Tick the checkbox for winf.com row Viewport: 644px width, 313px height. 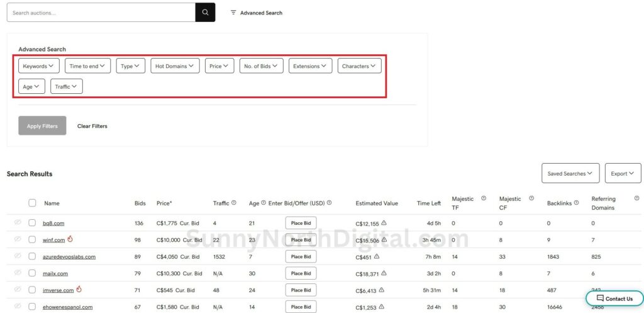[x=32, y=240]
